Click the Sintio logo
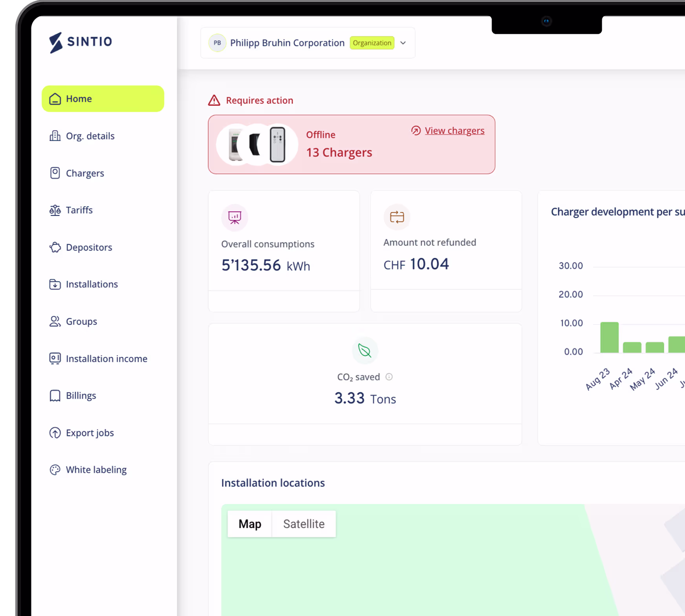Image resolution: width=685 pixels, height=616 pixels. coord(81,42)
